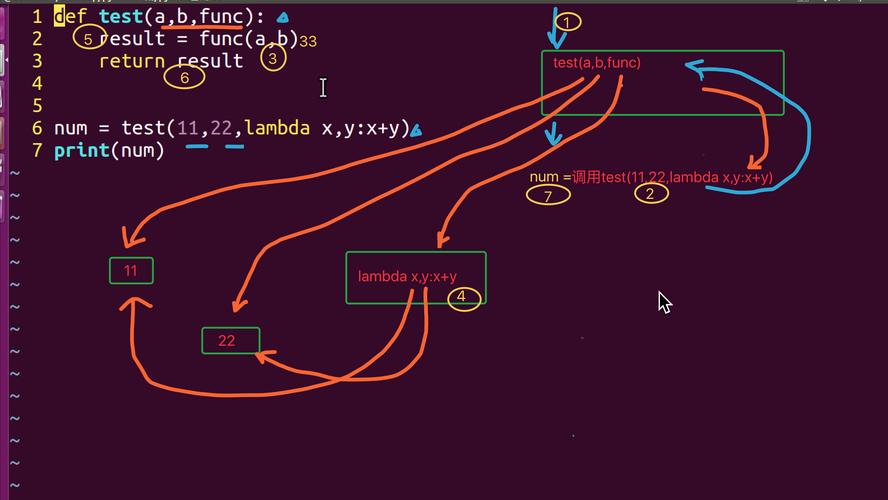Click the circled number 6 under return
The height and width of the screenshot is (500, 888).
coord(184,77)
